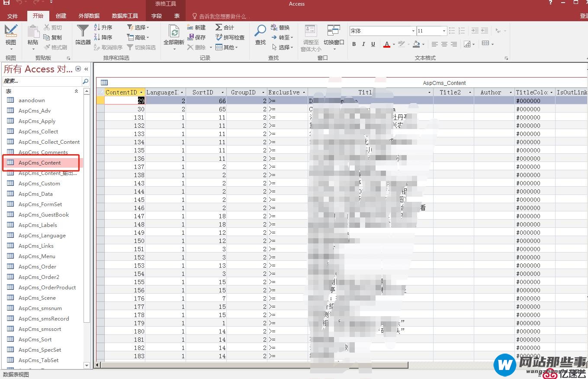Toggle Bold formatting
Screen dimensions: 588x379
coord(354,44)
